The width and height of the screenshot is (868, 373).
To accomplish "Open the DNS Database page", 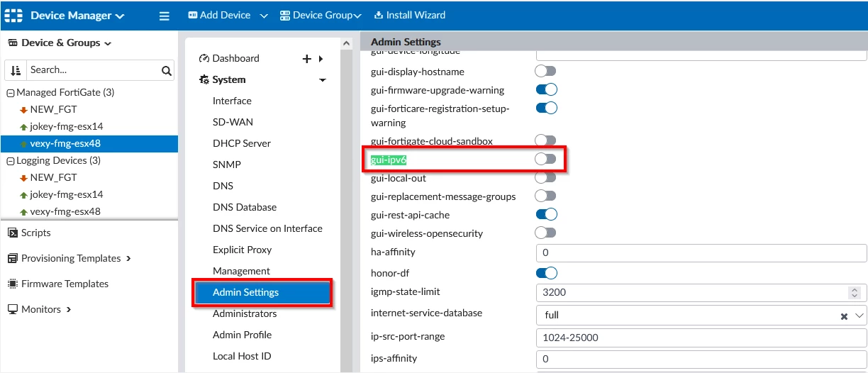I will pos(245,207).
